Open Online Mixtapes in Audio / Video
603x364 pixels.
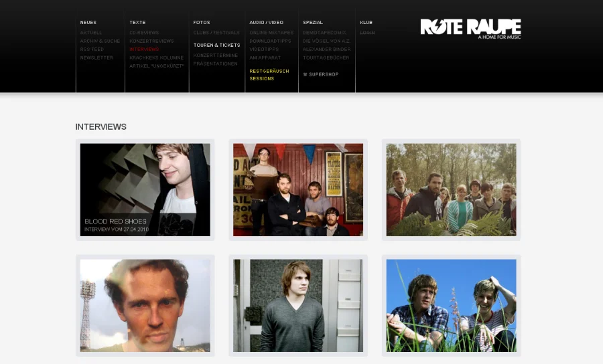pyautogui.click(x=271, y=33)
